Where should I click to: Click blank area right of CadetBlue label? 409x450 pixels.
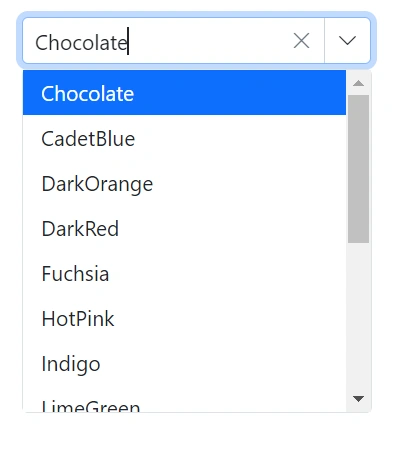tap(240, 138)
